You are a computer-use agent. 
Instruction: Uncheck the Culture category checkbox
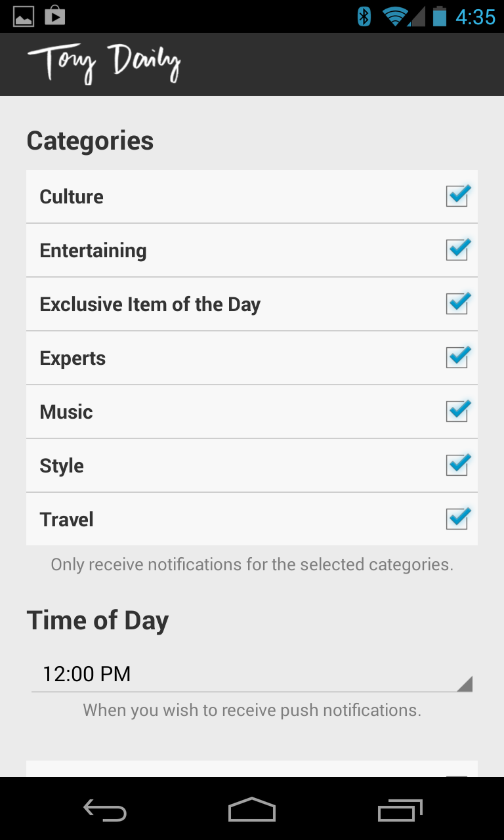[x=457, y=196]
